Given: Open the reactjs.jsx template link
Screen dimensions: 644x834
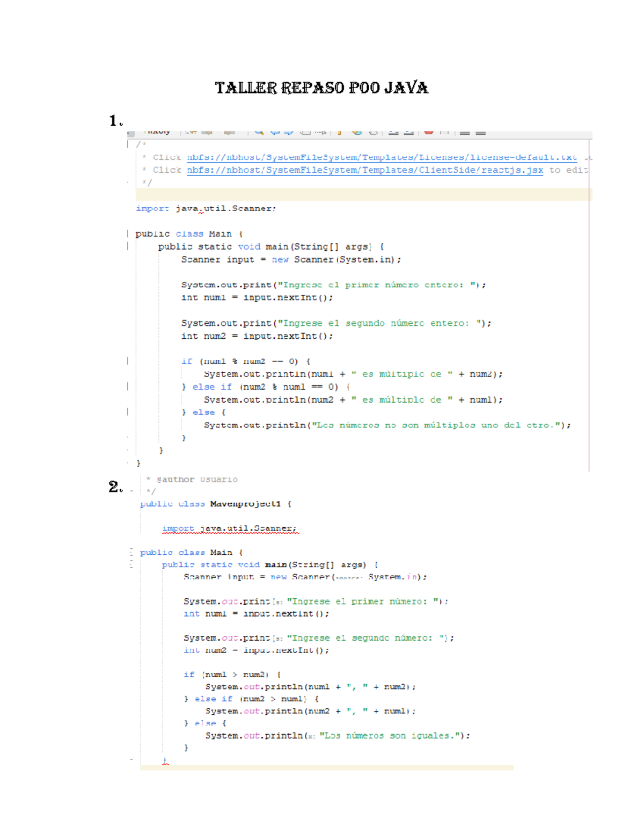Looking at the screenshot, I should click(x=364, y=170).
